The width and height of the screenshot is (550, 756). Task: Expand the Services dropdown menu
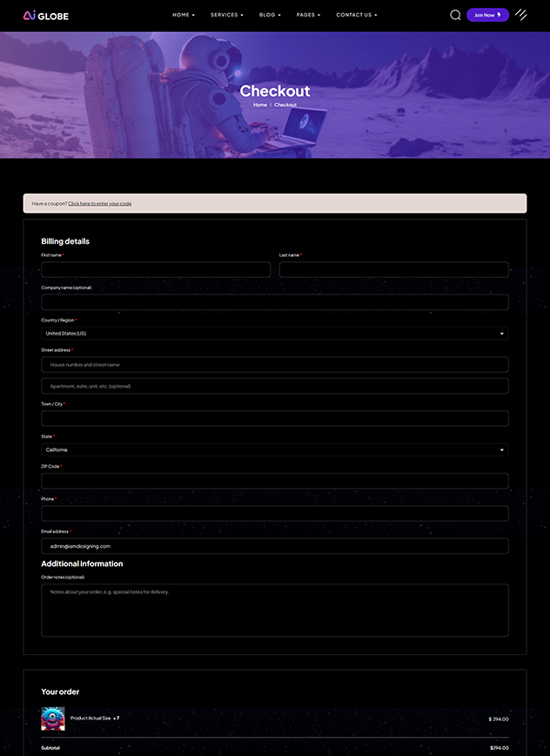click(226, 15)
